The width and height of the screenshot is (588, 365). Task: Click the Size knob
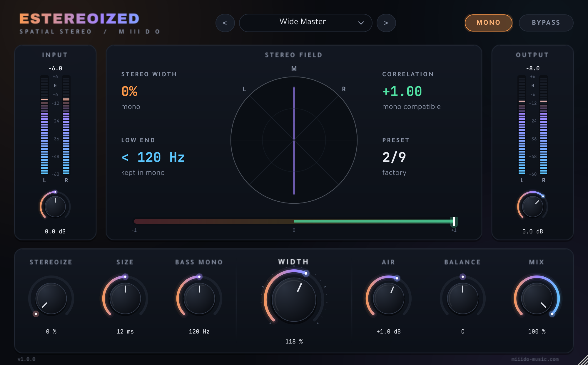(x=125, y=298)
